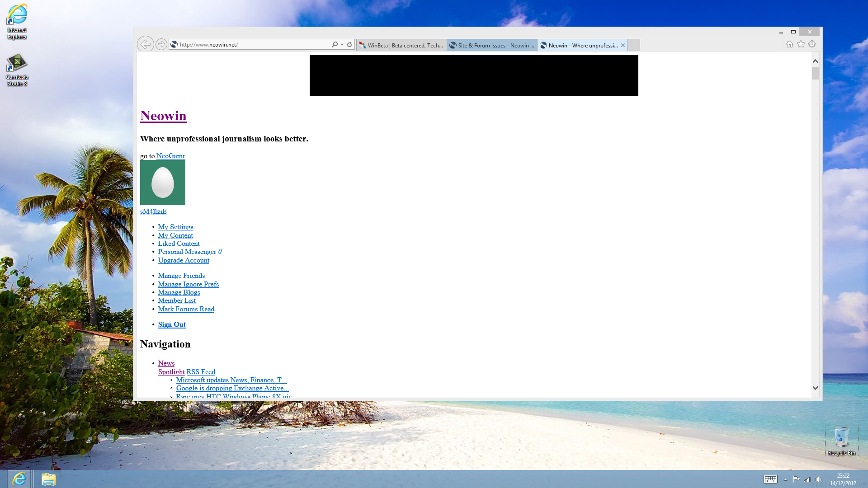Open the Member List link
This screenshot has width=868, height=488.
point(177,300)
